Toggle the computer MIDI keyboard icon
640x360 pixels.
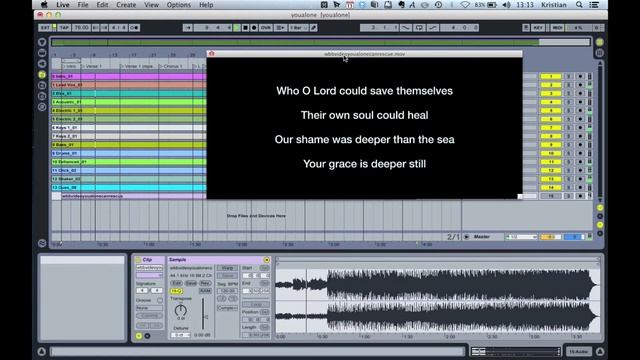pyautogui.click(x=526, y=28)
